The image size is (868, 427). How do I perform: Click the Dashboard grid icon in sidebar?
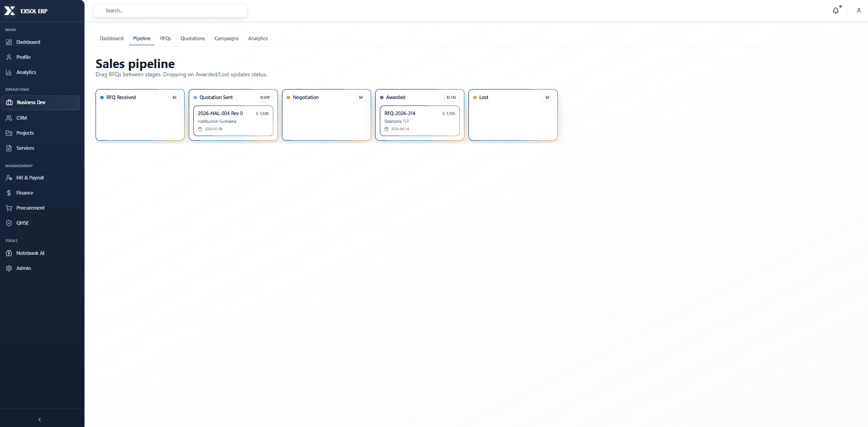pyautogui.click(x=9, y=42)
